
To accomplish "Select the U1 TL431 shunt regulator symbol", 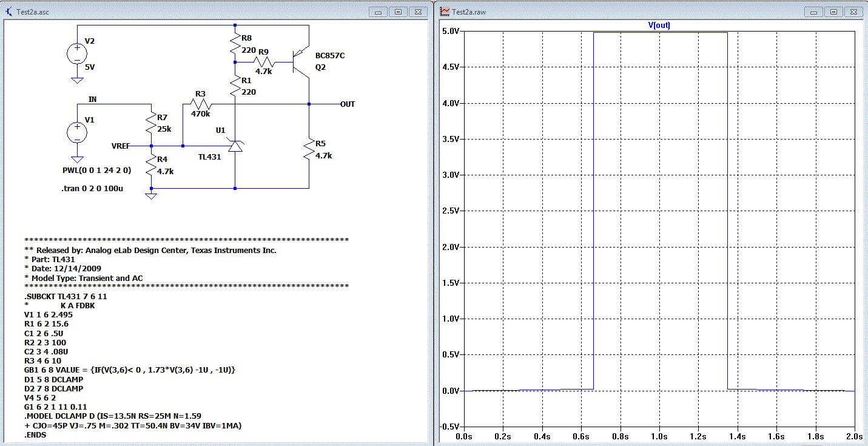I will (235, 146).
